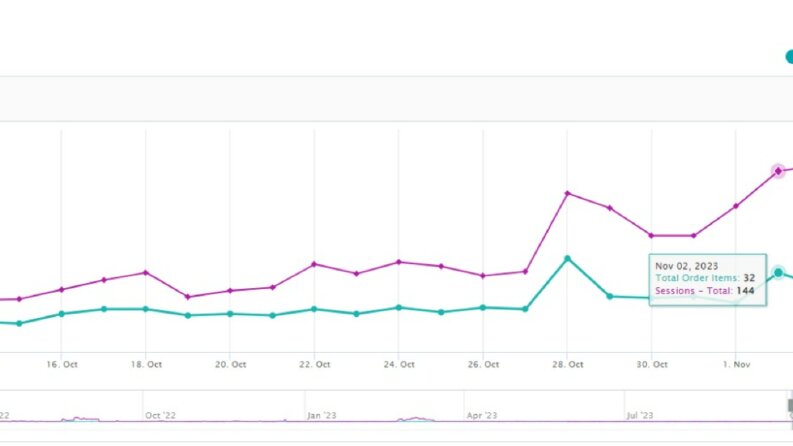Click the Total Order Items point on 16 Oct
The height and width of the screenshot is (446, 793).
tap(62, 314)
